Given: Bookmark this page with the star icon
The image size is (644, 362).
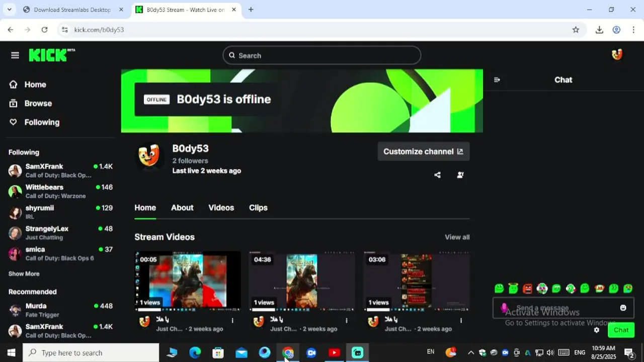Looking at the screenshot, I should [x=576, y=30].
